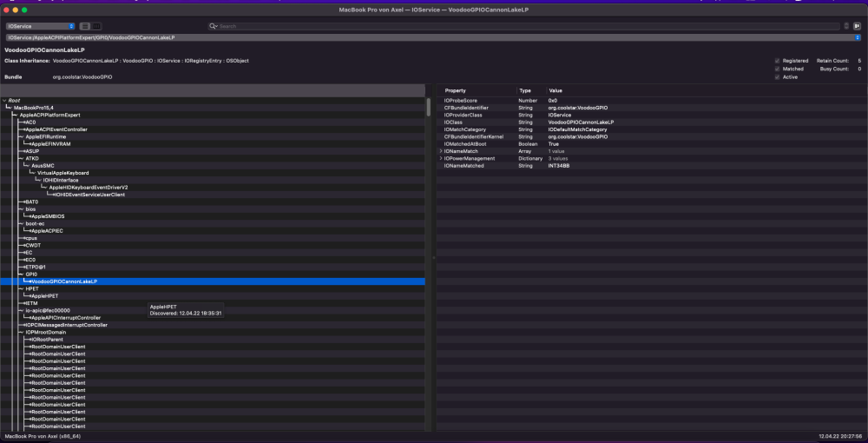Screen dimensions: 868x443
Task: Select the IETM tree entry
Action: [32, 303]
